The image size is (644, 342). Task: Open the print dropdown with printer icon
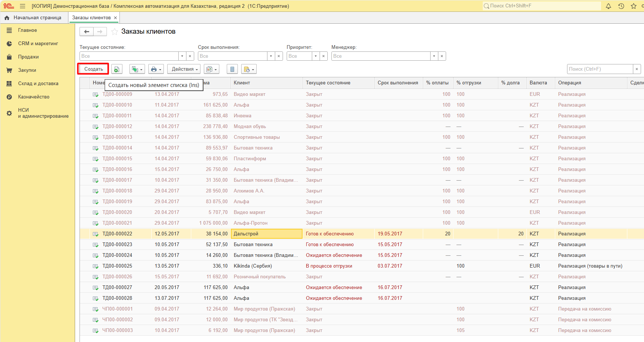(156, 69)
